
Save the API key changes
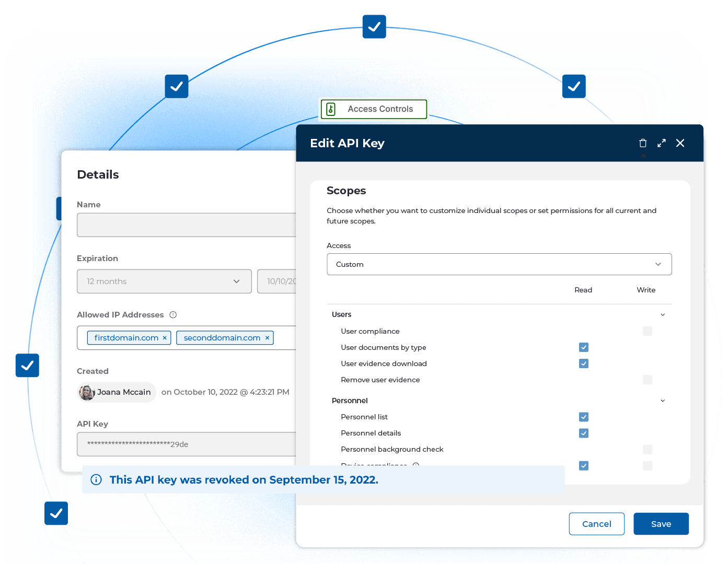(661, 524)
